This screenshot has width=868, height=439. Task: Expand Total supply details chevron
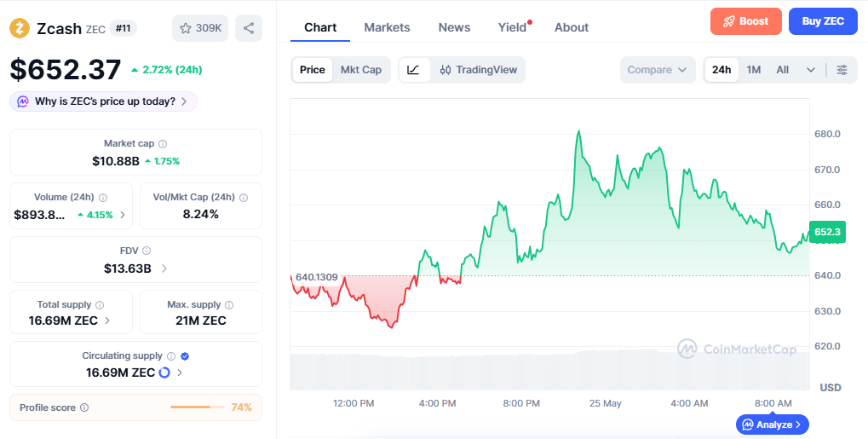106,321
